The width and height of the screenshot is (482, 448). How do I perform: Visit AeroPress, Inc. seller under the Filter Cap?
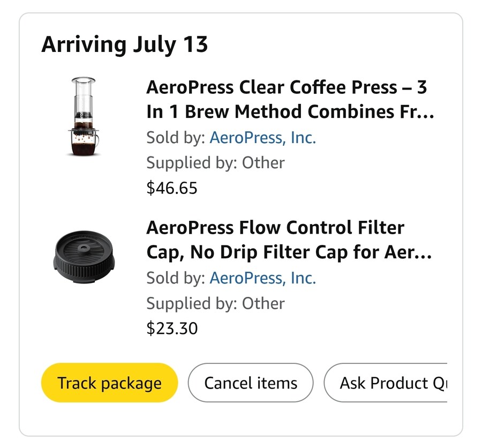[263, 278]
